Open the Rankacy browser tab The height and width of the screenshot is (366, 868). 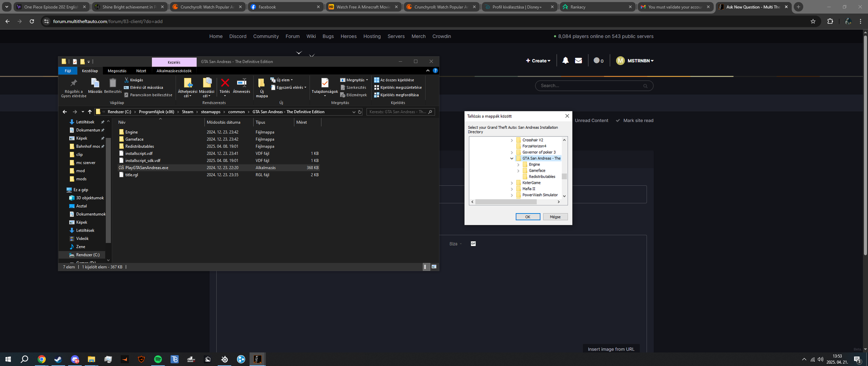pos(597,7)
